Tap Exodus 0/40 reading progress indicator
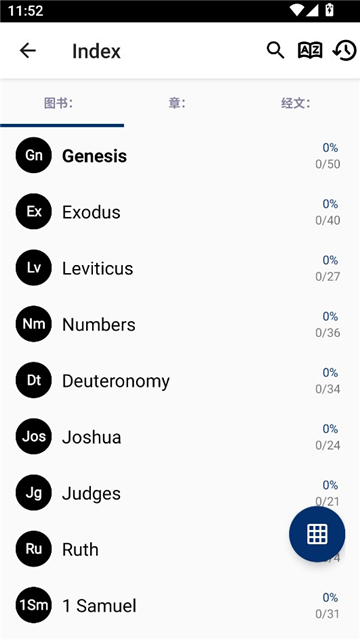The height and width of the screenshot is (640, 360). [x=328, y=212]
